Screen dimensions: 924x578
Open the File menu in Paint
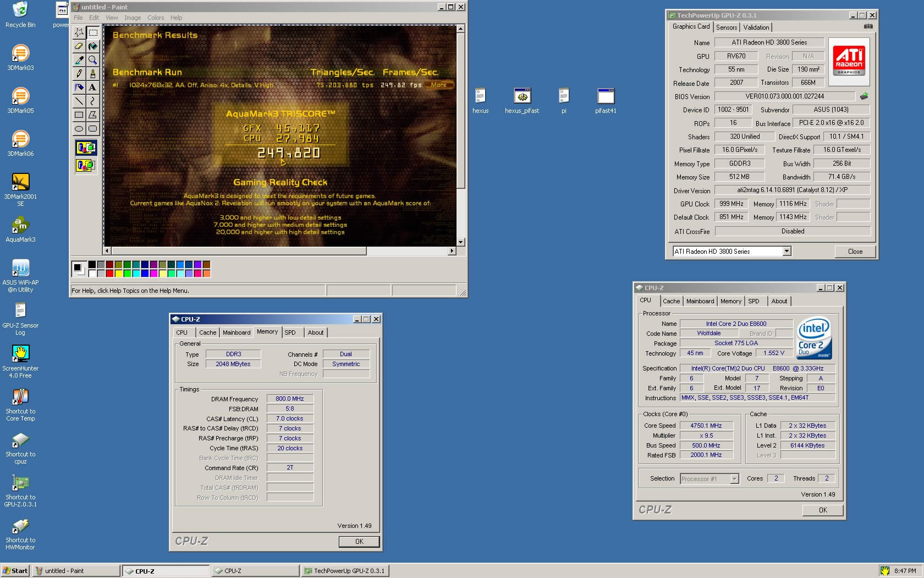pyautogui.click(x=78, y=18)
